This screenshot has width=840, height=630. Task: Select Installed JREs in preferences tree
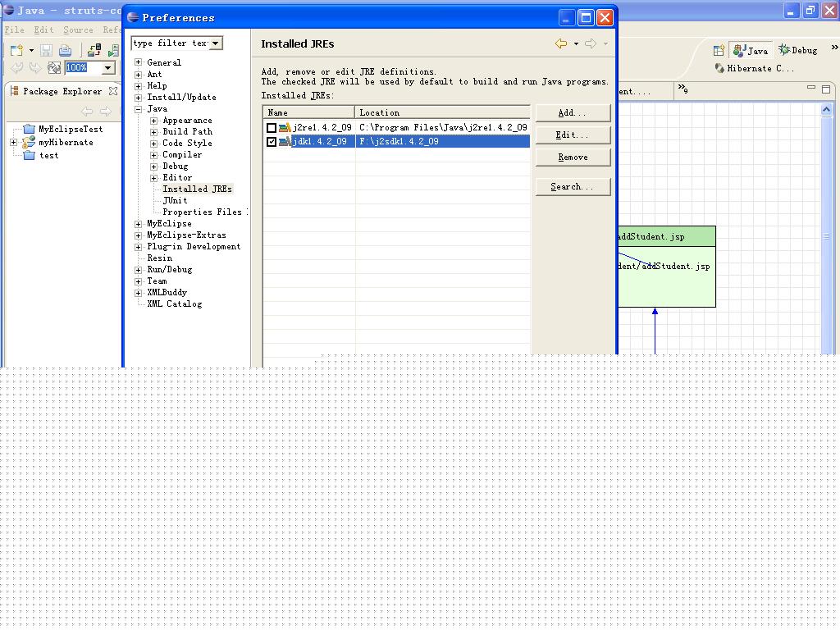197,189
